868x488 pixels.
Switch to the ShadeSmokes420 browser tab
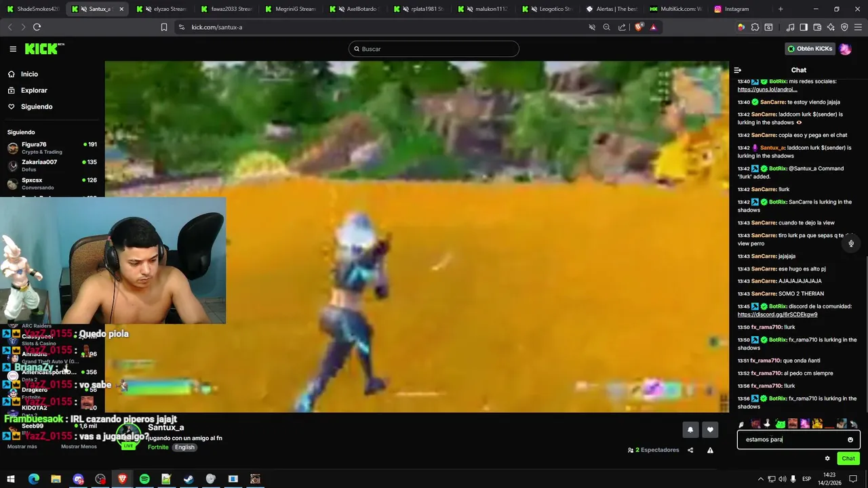[32, 9]
